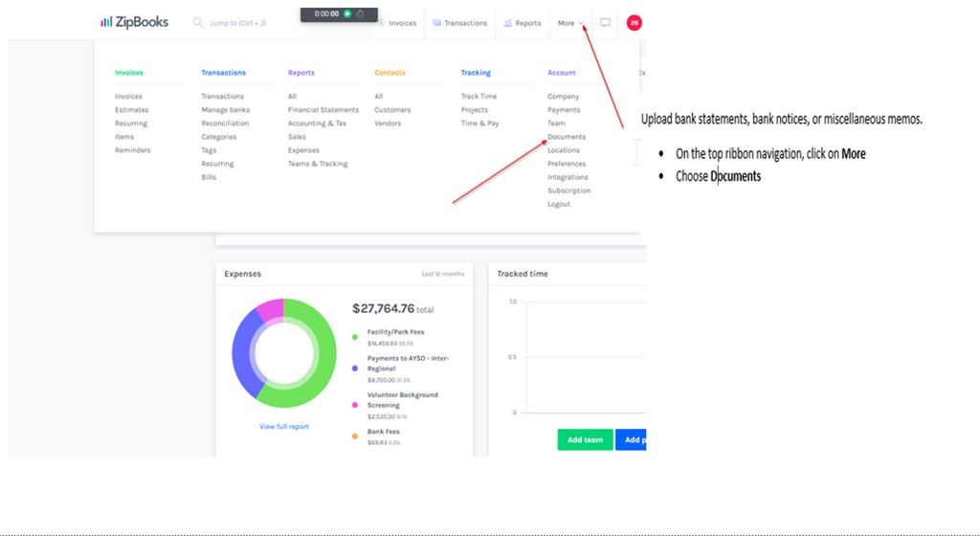980x536 pixels.
Task: Expand the More dropdown in top navigation
Action: [x=570, y=23]
